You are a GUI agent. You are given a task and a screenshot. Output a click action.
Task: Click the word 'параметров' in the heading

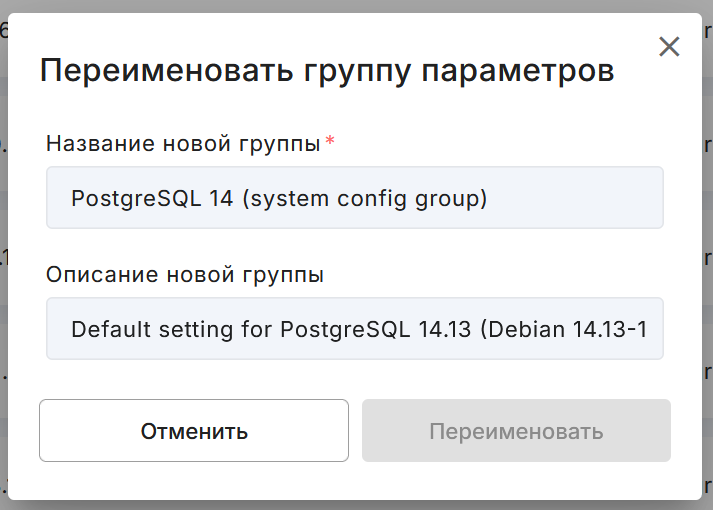518,71
